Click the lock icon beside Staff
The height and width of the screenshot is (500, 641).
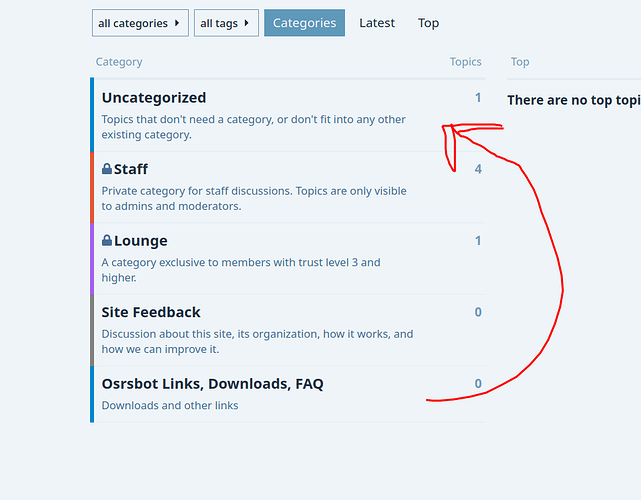[107, 168]
